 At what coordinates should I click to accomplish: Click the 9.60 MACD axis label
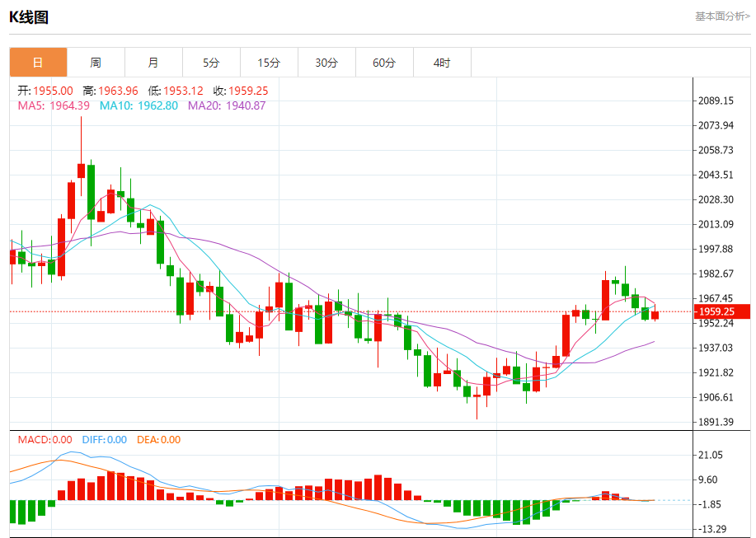(708, 480)
